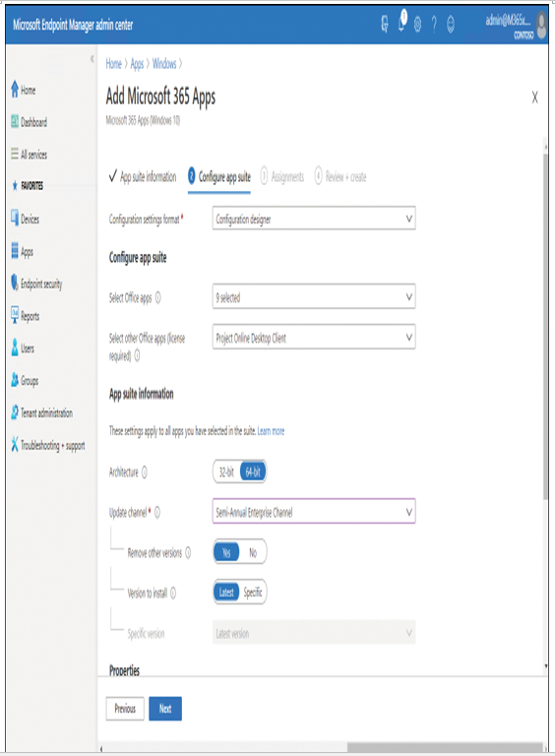This screenshot has height=756, width=555.
Task: Show info for Version to install
Action: pos(173,593)
